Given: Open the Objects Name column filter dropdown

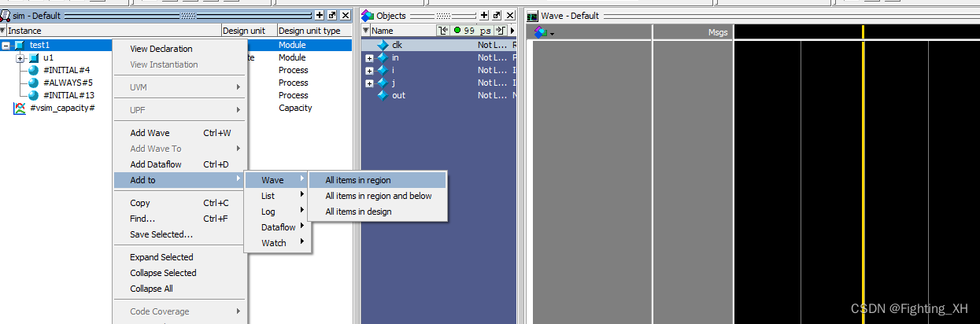Looking at the screenshot, I should 366,31.
